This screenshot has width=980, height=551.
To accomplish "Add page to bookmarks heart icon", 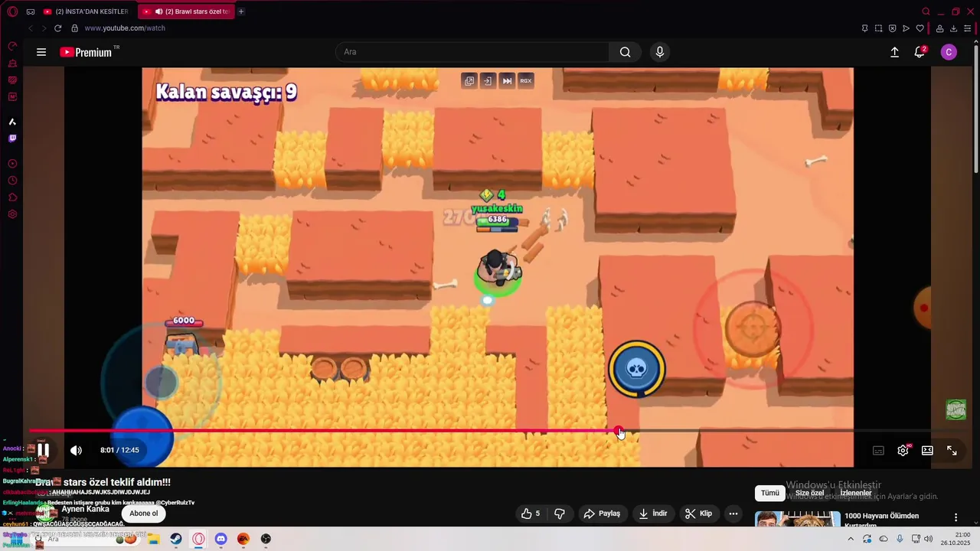I will click(x=920, y=28).
